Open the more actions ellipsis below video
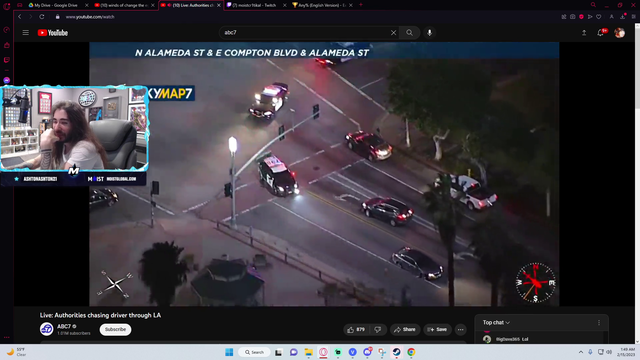The image size is (640, 360). (460, 329)
